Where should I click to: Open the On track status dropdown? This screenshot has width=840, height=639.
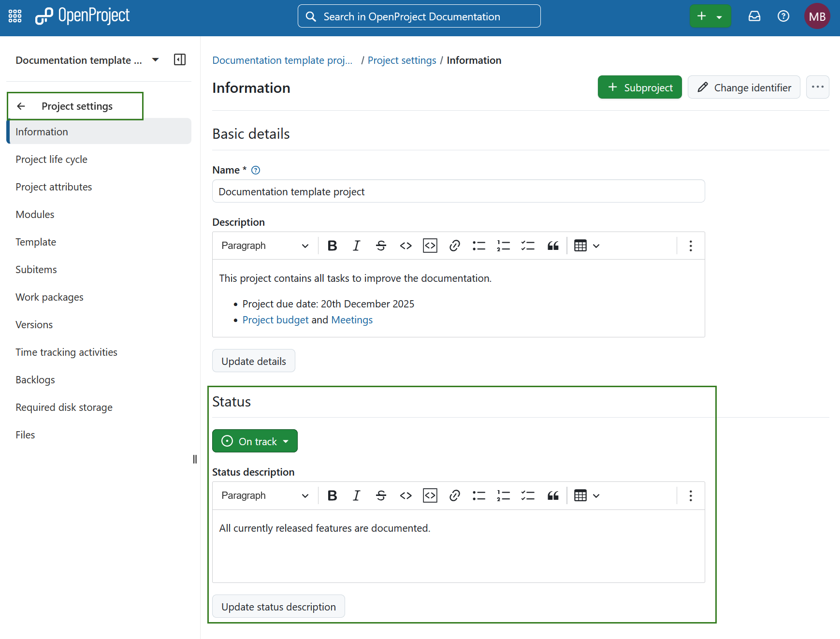pyautogui.click(x=255, y=440)
